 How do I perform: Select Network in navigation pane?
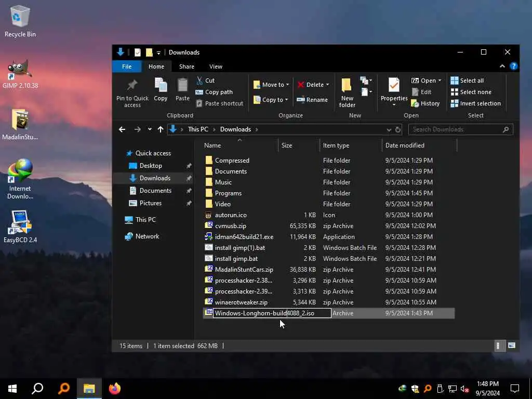(x=147, y=236)
